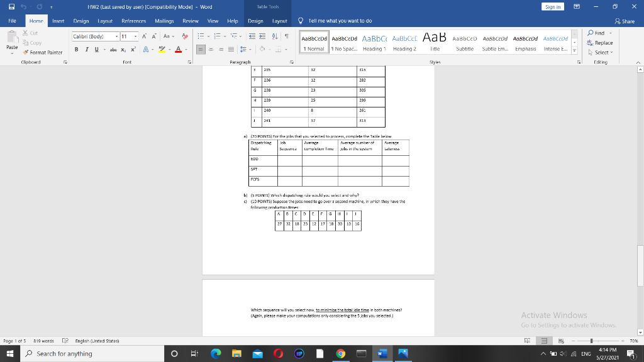Apply the red font color

(x=178, y=49)
